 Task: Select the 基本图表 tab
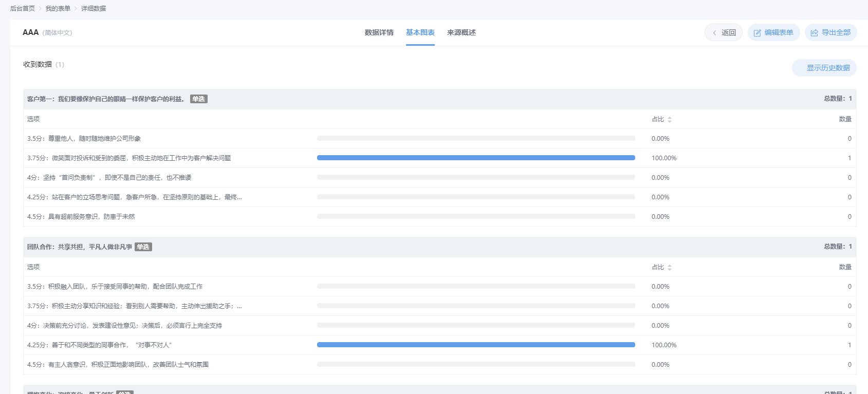click(420, 32)
